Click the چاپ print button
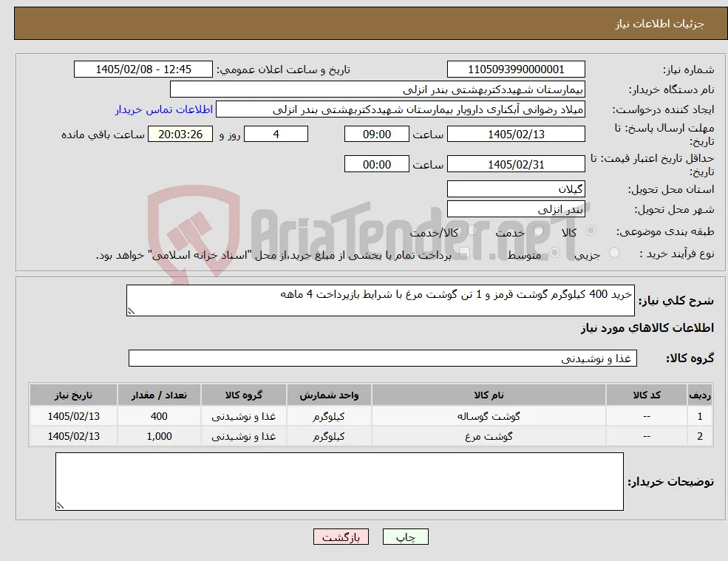The width and height of the screenshot is (728, 561). [x=405, y=537]
